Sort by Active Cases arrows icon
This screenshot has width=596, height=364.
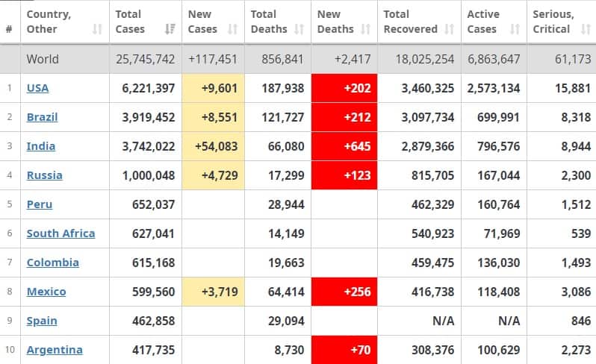[x=515, y=29]
